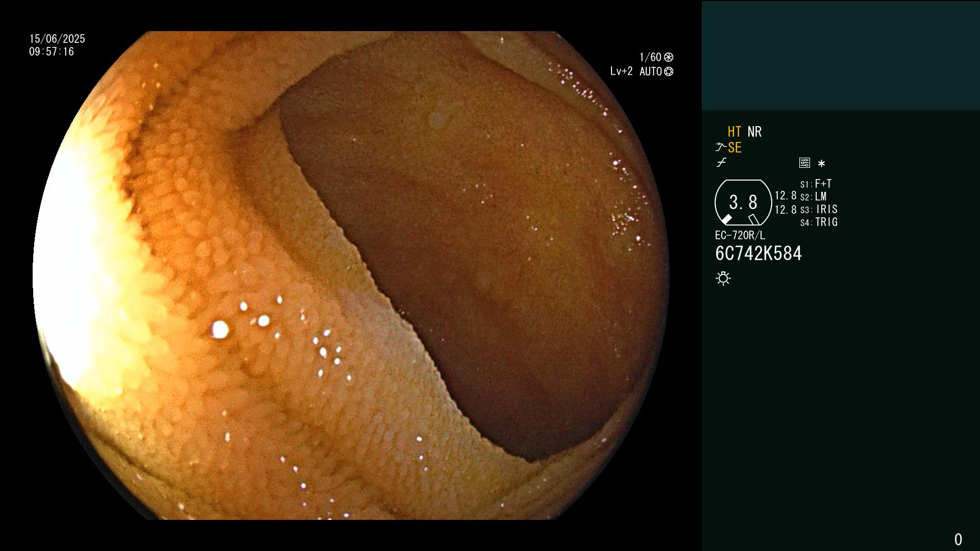980x551 pixels.
Task: Click the orange SE indicator
Action: 734,147
